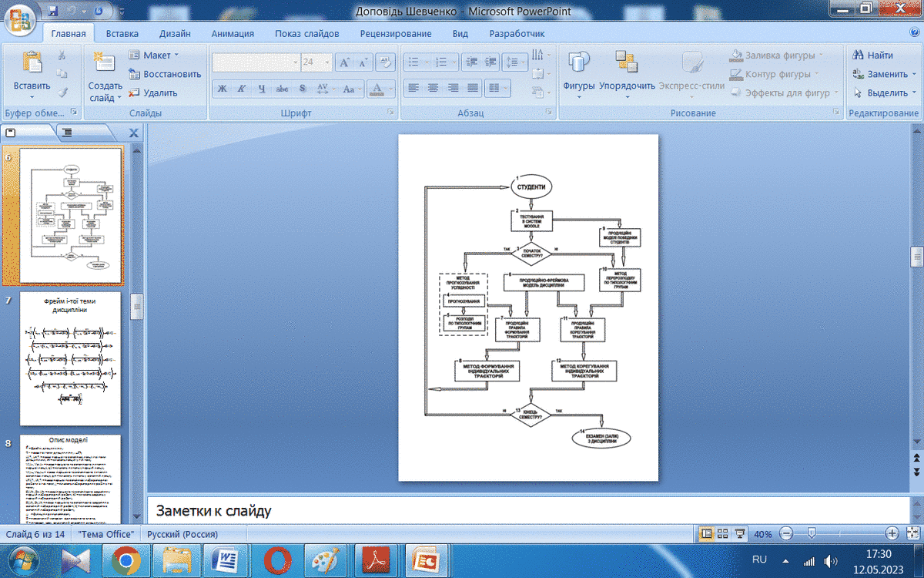Go to previous slide using double-up arrow
The height and width of the screenshot is (578, 924).
916,458
